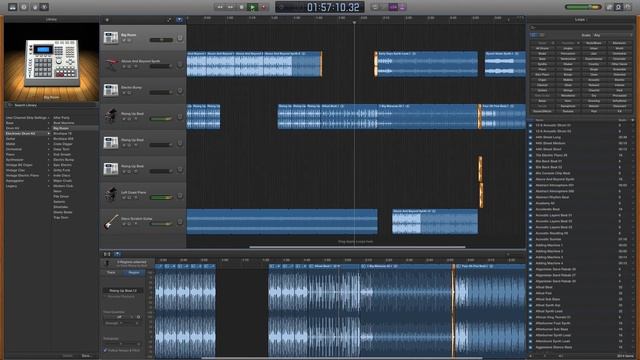Show the Smart Controls panel
640x360 pixels.
click(34, 7)
